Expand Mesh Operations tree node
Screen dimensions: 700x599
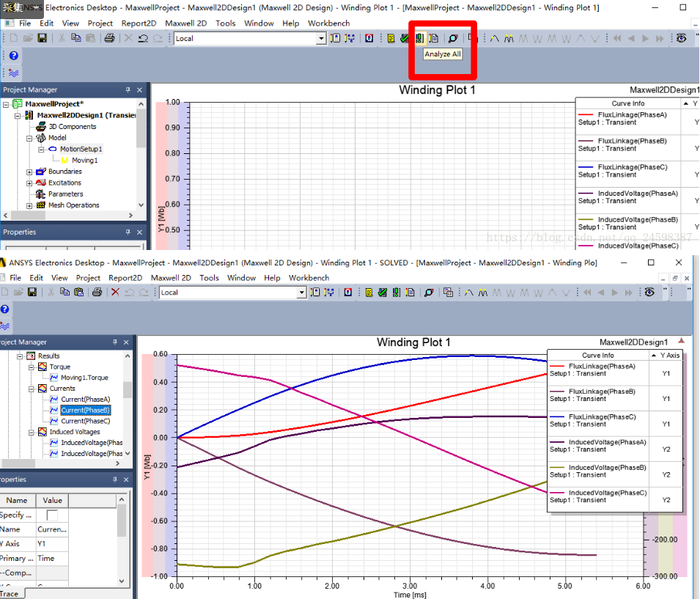29,206
